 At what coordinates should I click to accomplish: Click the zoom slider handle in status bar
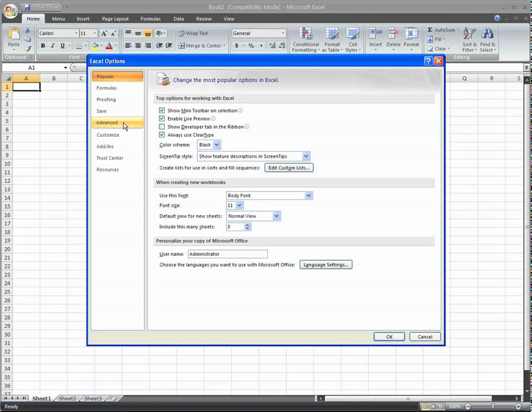(493, 406)
